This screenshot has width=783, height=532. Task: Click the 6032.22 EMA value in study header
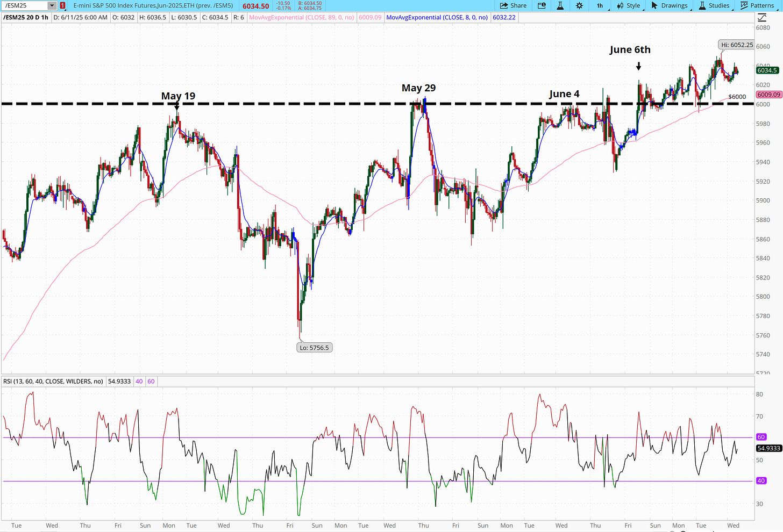click(x=504, y=17)
